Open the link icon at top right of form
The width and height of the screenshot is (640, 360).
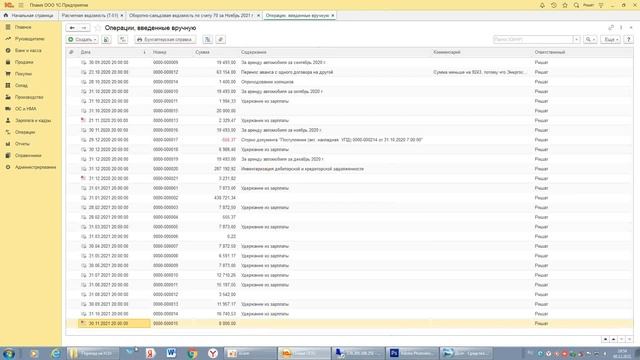point(611,28)
